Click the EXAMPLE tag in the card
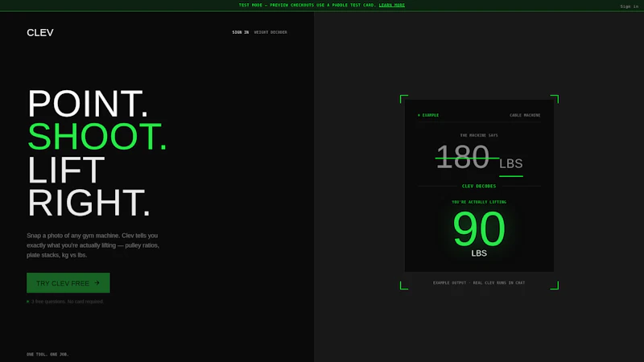 (x=428, y=115)
